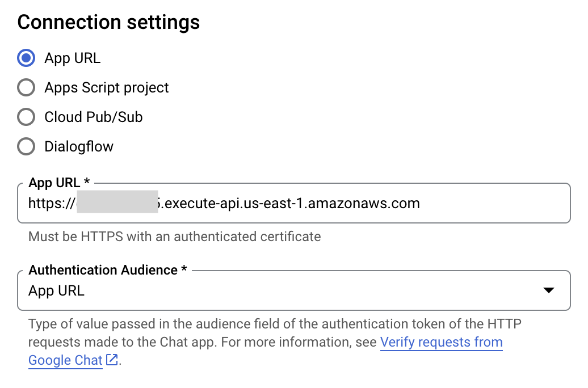This screenshot has height=388, width=588.
Task: Choose the Apps Script project radio option
Action: tap(26, 87)
